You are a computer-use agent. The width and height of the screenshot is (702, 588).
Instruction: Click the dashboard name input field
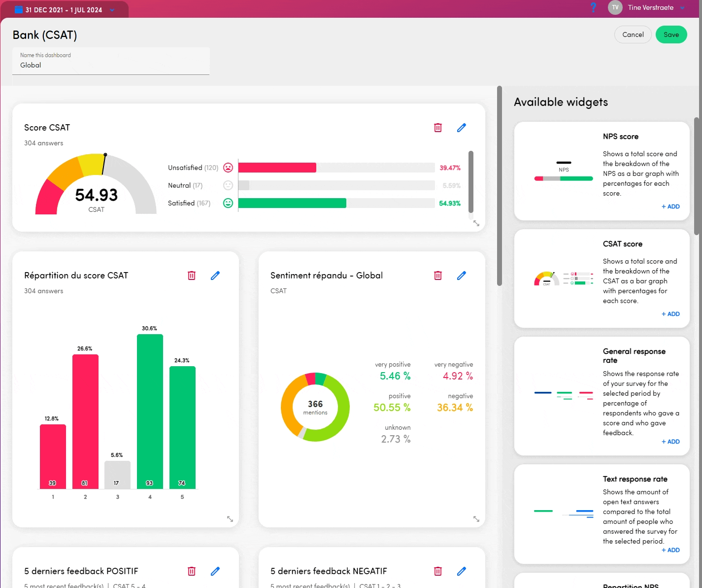111,65
